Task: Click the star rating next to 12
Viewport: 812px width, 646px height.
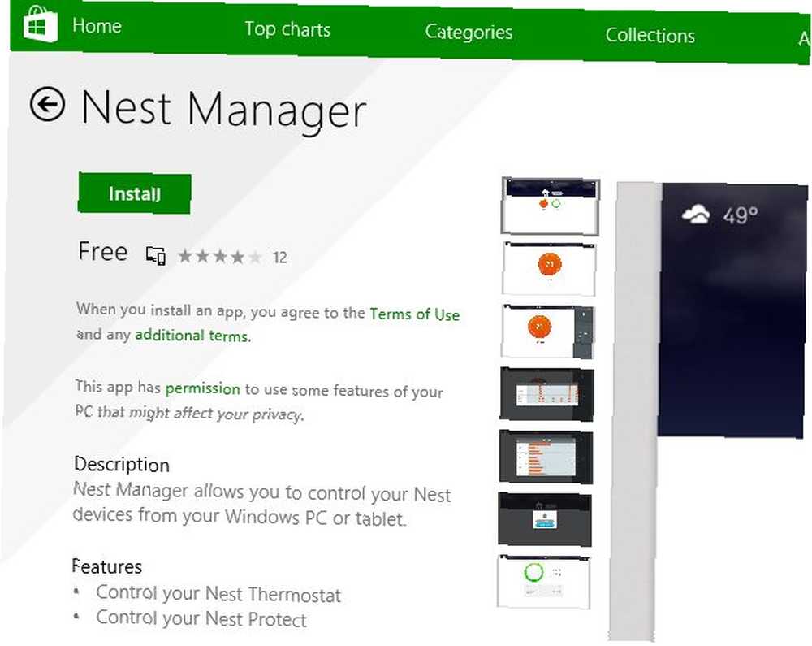Action: [220, 257]
